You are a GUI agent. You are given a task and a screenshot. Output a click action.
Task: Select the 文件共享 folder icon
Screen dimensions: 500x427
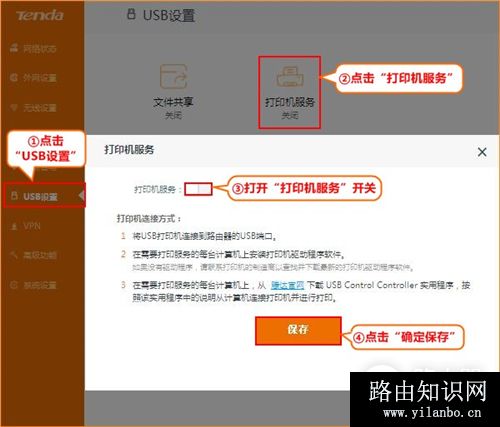[x=173, y=77]
